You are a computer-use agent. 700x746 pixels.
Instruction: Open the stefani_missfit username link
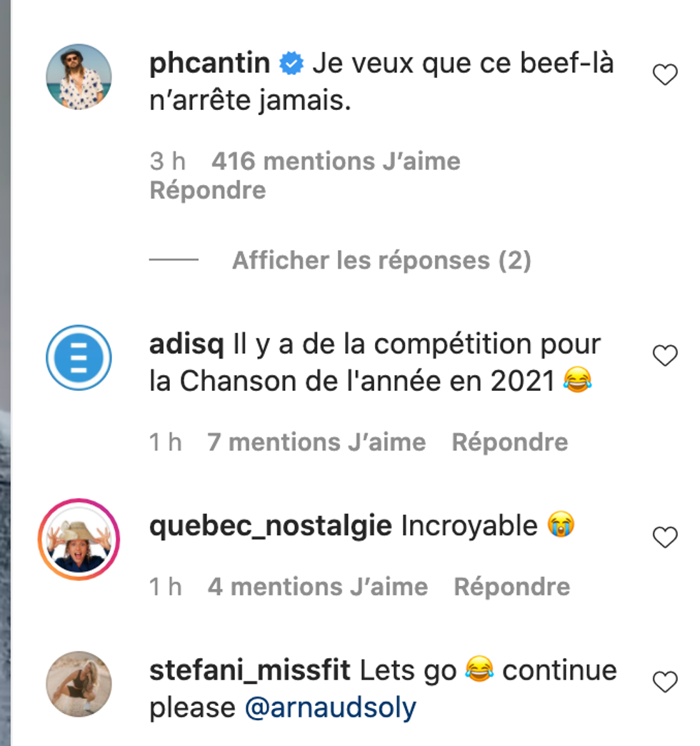pyautogui.click(x=250, y=671)
